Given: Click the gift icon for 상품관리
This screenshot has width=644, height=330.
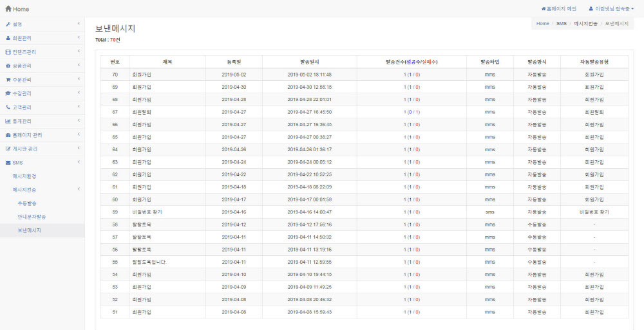Looking at the screenshot, I should point(8,66).
